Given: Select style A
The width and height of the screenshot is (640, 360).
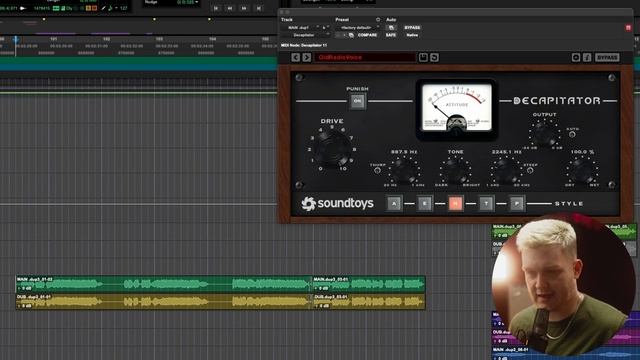Looking at the screenshot, I should (x=394, y=203).
